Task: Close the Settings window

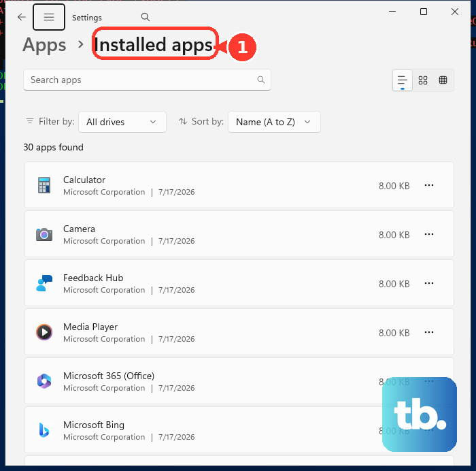Action: point(455,12)
